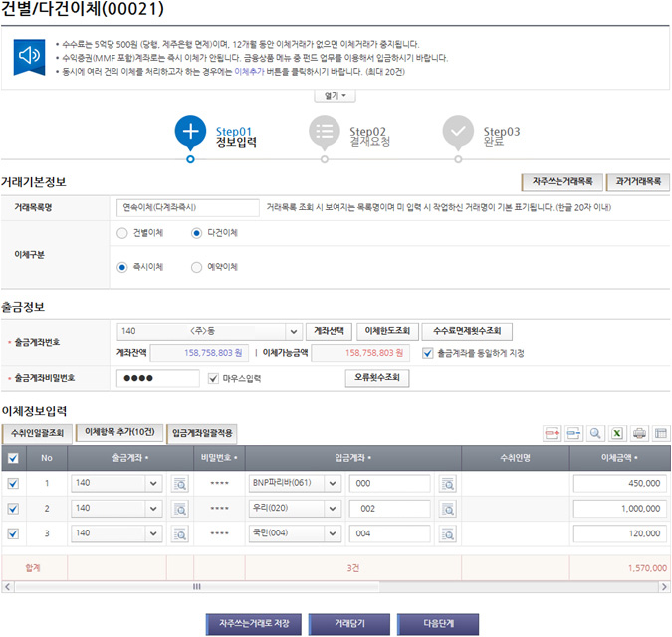
Task: Click the 수수료면제횟수조회 button
Action: tap(467, 331)
